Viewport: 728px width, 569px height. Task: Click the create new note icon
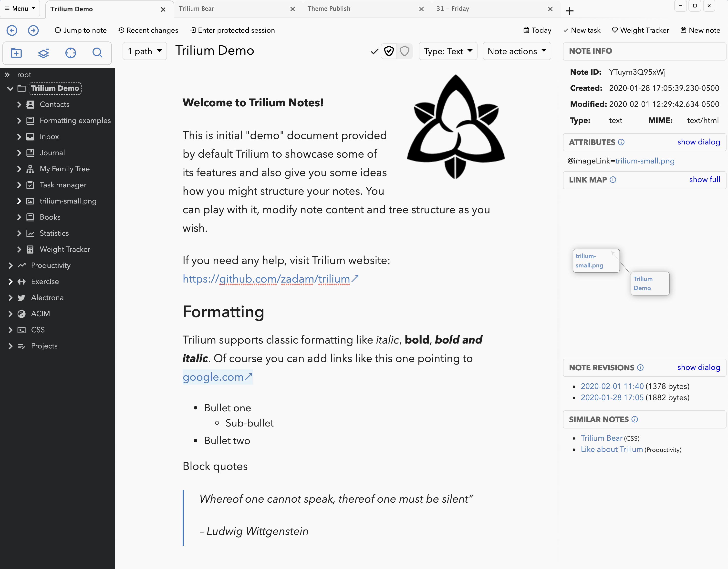point(16,53)
